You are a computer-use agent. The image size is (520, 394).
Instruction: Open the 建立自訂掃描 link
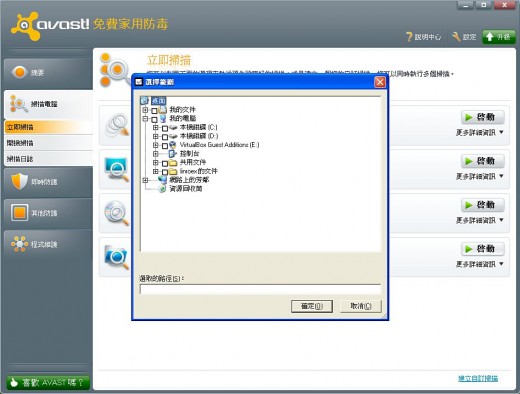478,378
